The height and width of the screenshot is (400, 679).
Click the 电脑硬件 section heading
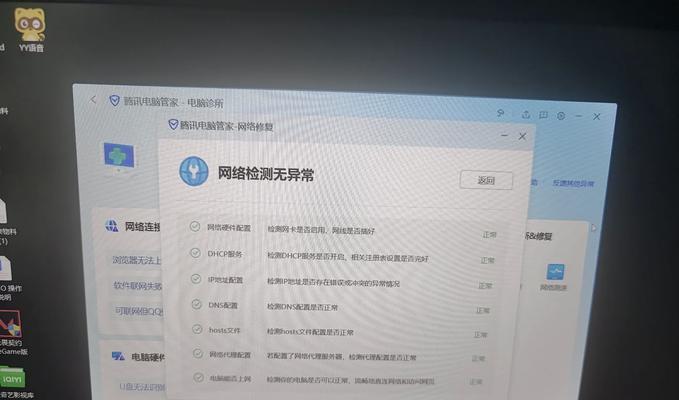point(148,357)
